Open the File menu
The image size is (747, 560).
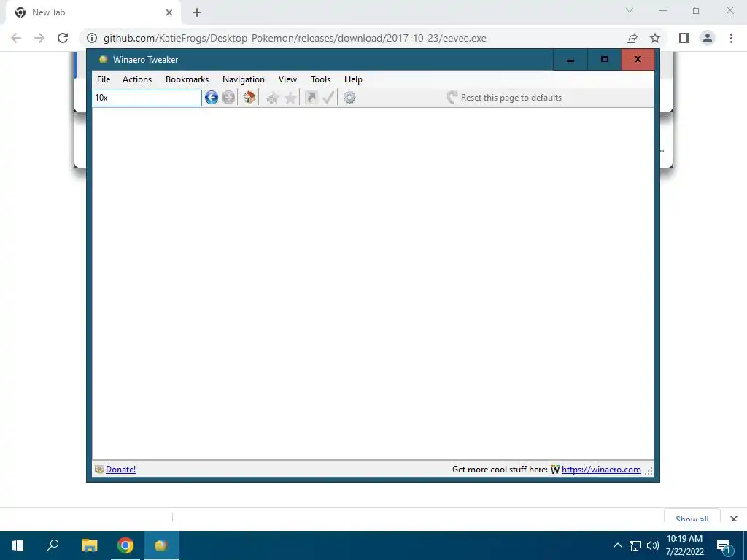(x=104, y=79)
